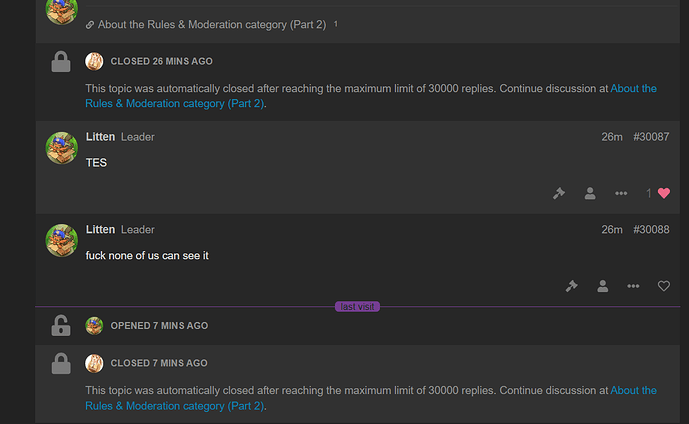
Task: Click the gavel icon on post #30087
Action: coord(559,193)
